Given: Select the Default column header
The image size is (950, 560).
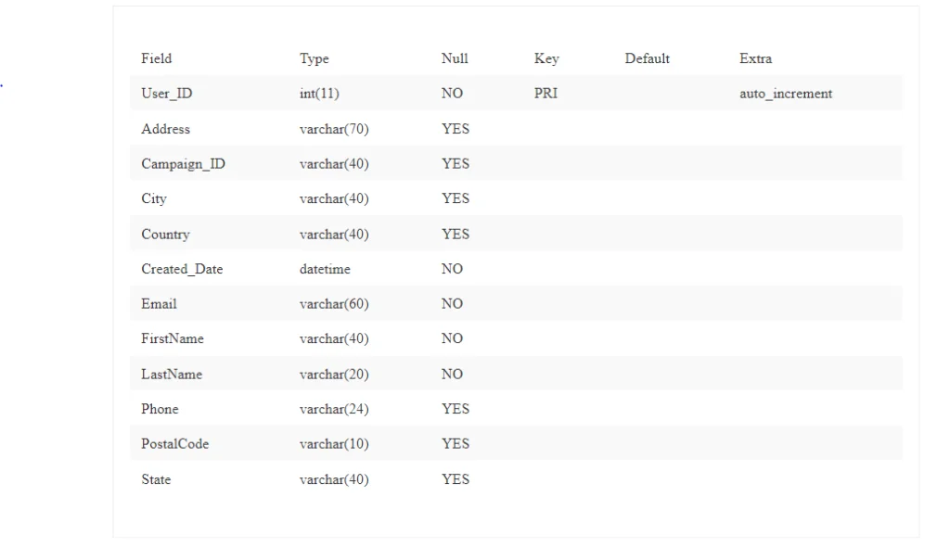Looking at the screenshot, I should pyautogui.click(x=647, y=58).
